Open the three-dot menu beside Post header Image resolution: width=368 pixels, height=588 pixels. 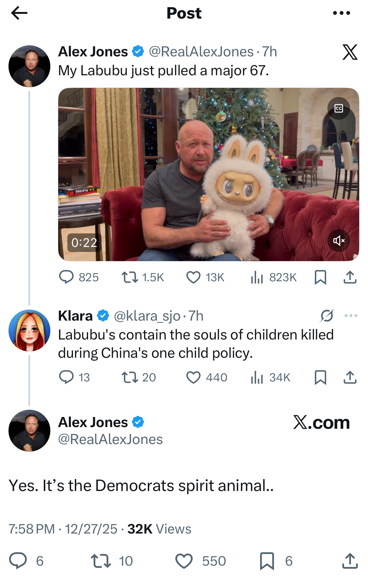341,13
